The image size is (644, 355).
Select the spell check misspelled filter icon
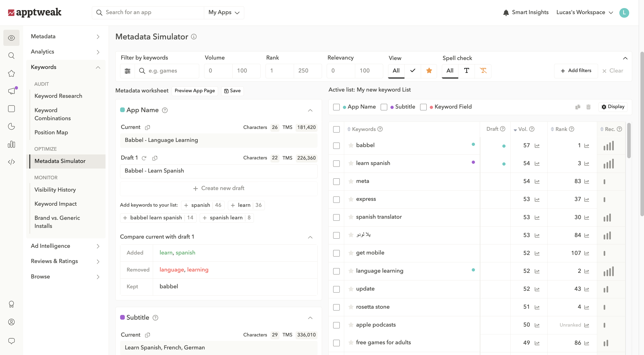pyautogui.click(x=483, y=71)
